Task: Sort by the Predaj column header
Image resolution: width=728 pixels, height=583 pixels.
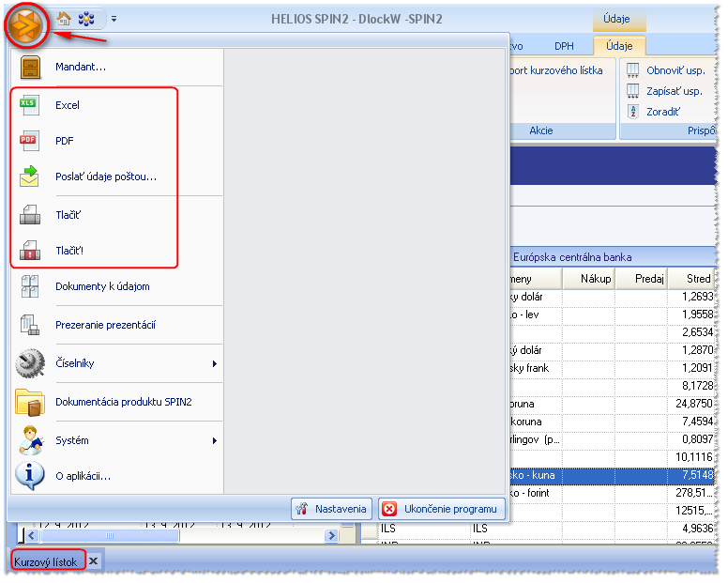Action: [641, 279]
